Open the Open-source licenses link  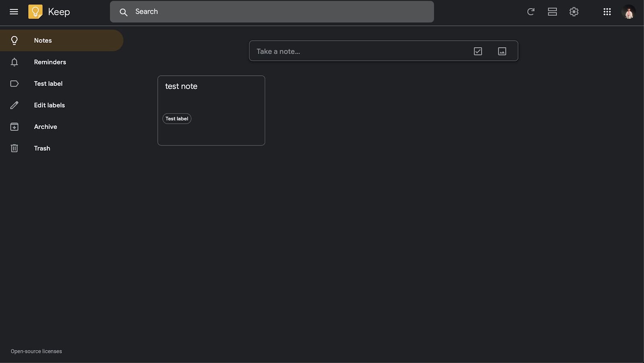(x=36, y=351)
